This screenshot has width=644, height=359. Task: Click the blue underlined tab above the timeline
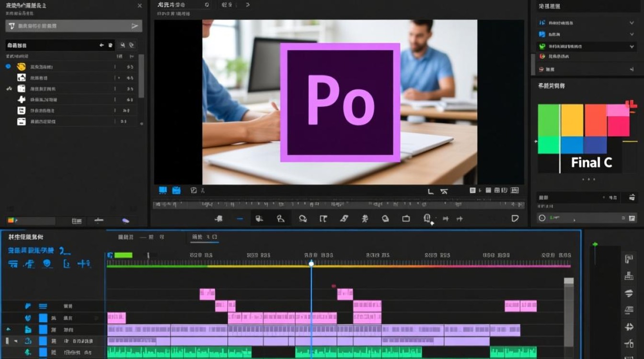205,237
